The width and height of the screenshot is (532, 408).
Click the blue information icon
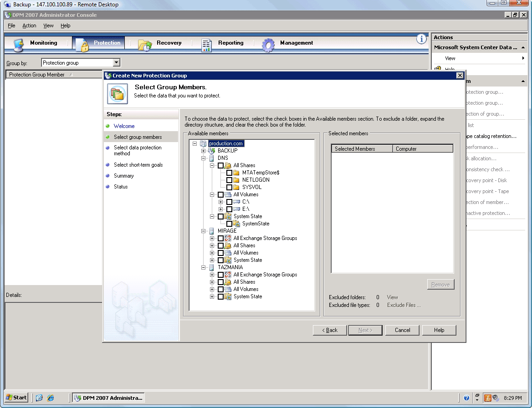(x=421, y=39)
